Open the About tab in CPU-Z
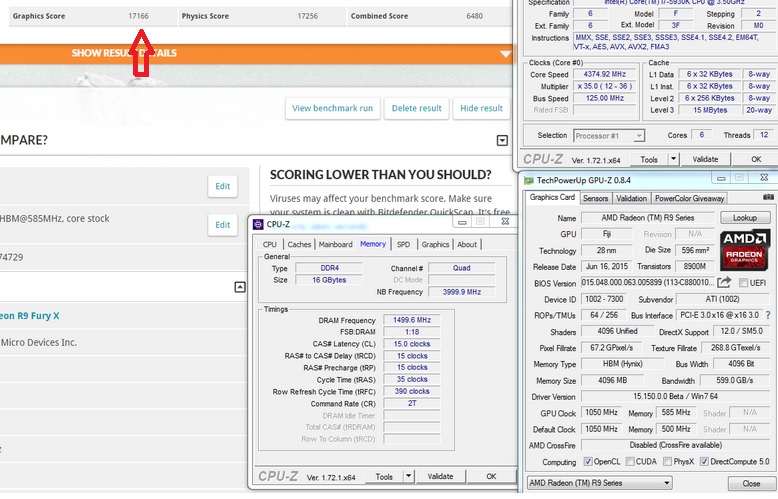Image resolution: width=778 pixels, height=499 pixels. 467,244
